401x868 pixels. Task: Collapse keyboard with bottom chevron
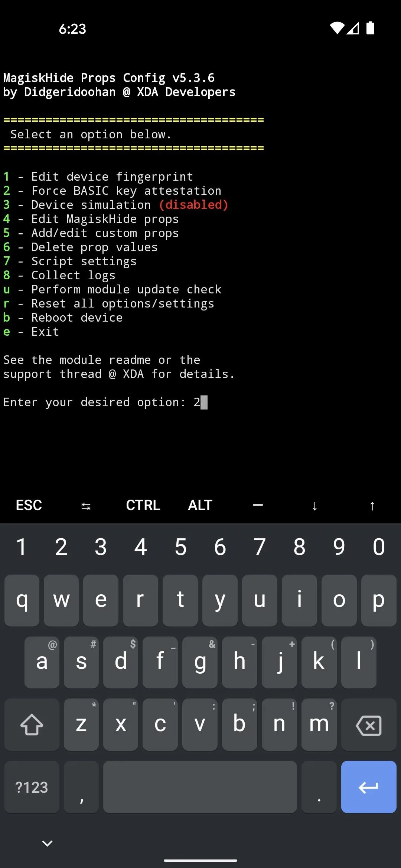click(47, 843)
